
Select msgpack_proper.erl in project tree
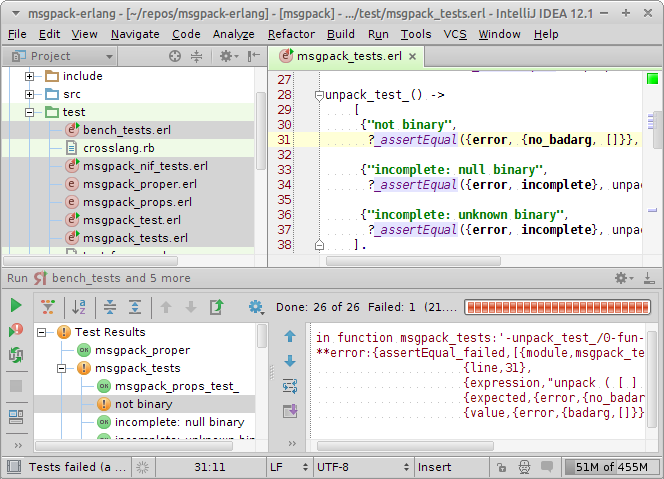pos(140,184)
